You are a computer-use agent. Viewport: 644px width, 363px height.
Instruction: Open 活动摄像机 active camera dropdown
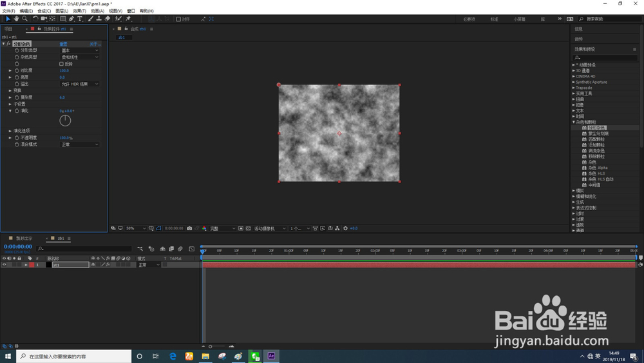(x=269, y=228)
